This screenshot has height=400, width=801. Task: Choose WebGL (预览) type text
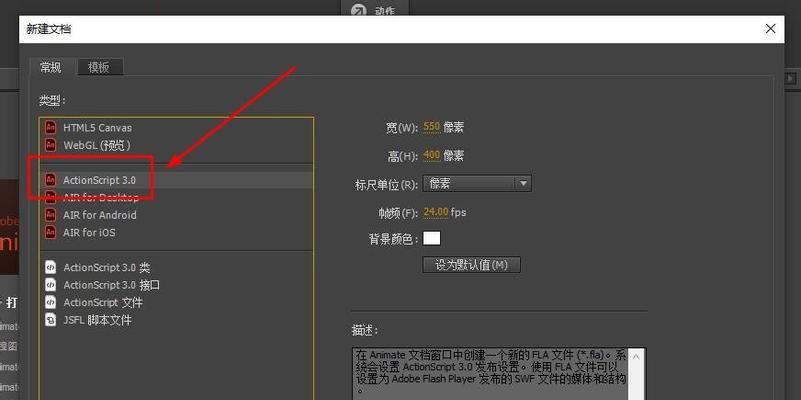point(97,145)
